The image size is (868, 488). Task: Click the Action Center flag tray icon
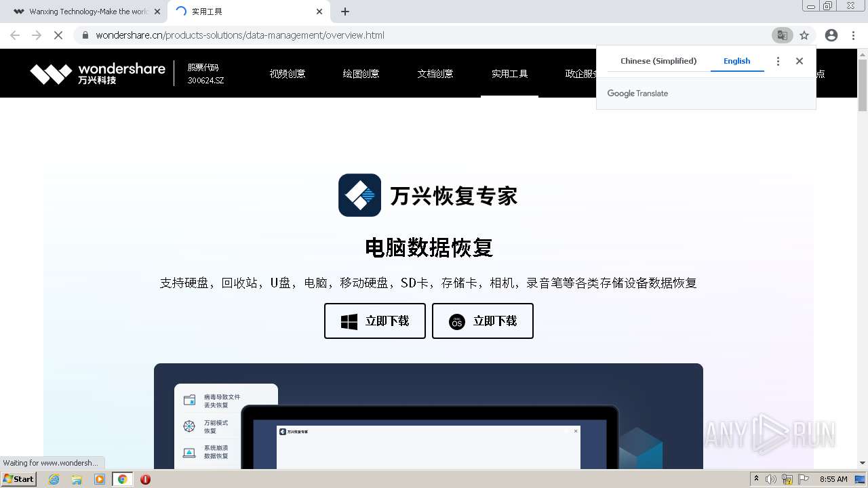[x=803, y=479]
